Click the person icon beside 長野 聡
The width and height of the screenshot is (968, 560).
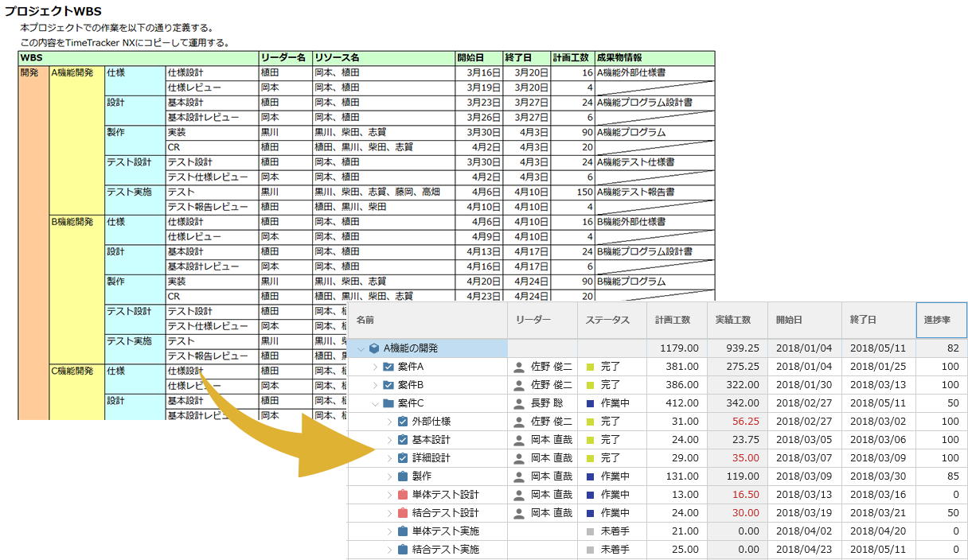point(519,403)
